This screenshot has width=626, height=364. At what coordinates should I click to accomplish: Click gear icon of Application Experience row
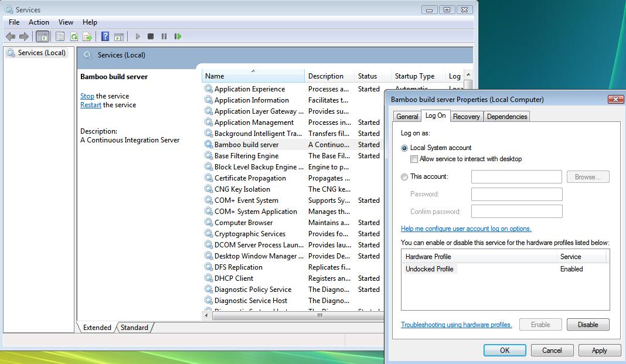click(x=209, y=89)
